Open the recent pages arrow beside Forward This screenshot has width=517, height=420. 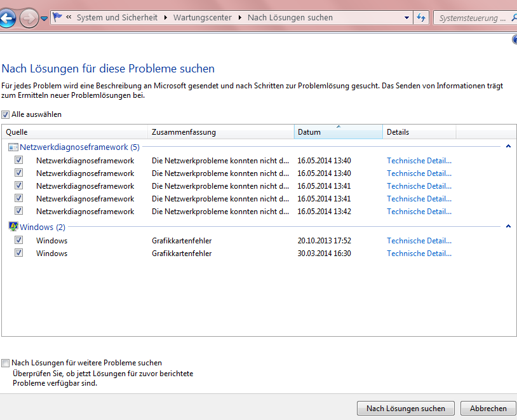coord(44,18)
